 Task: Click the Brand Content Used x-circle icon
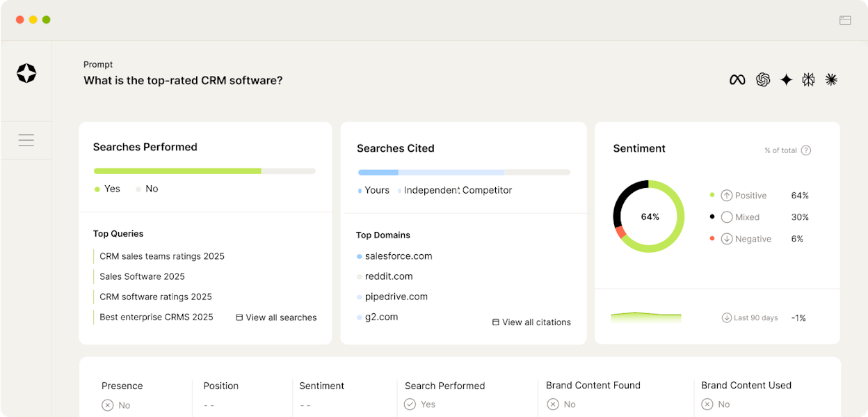tap(707, 404)
